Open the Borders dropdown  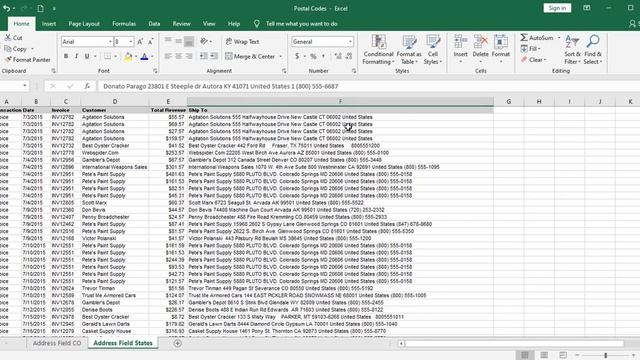click(116, 56)
